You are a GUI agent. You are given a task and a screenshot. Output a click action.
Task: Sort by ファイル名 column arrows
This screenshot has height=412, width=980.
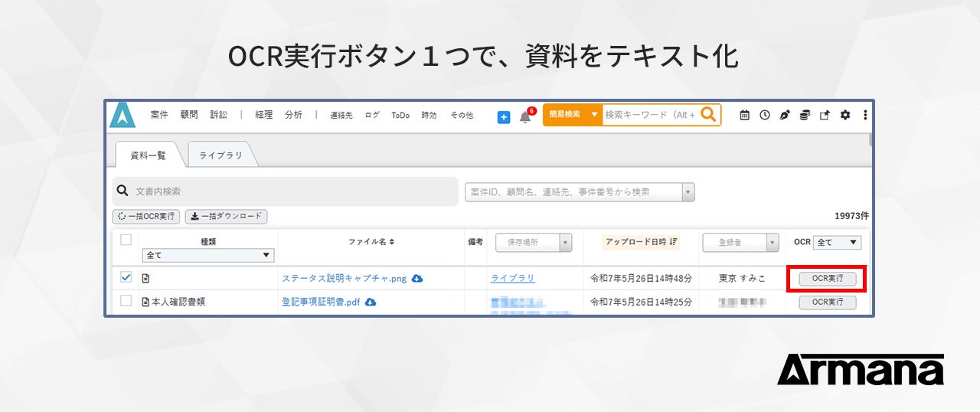pyautogui.click(x=392, y=242)
